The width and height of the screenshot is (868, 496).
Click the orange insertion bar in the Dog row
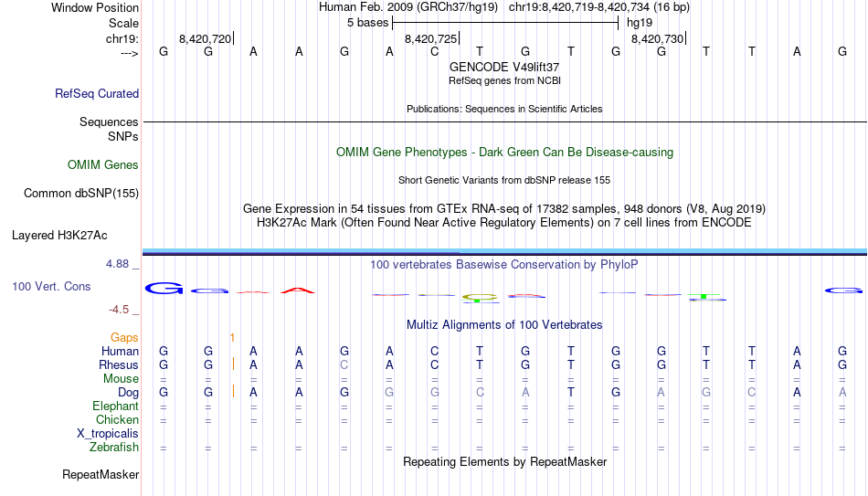[233, 391]
